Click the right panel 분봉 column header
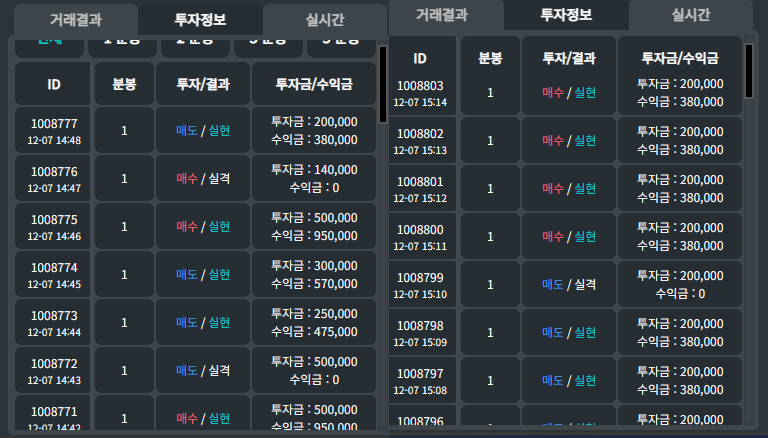768x438 pixels. coord(489,58)
